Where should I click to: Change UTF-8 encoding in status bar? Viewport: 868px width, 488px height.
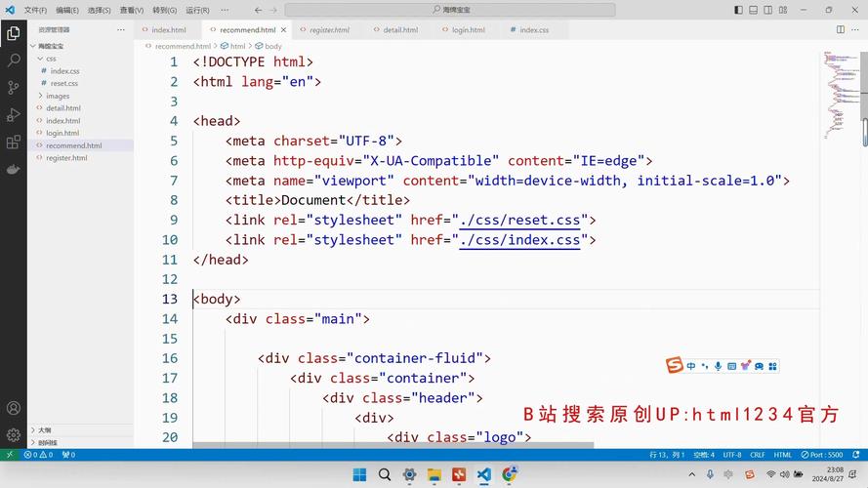(x=732, y=455)
